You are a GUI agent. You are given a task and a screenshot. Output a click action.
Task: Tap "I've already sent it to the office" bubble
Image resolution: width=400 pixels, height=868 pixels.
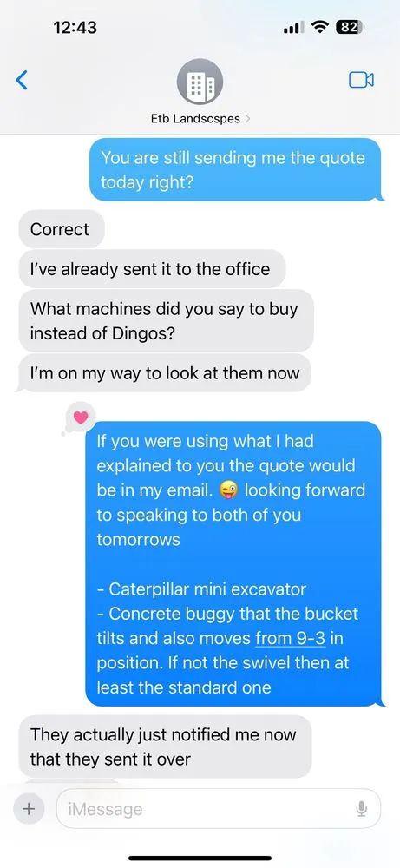point(152,269)
